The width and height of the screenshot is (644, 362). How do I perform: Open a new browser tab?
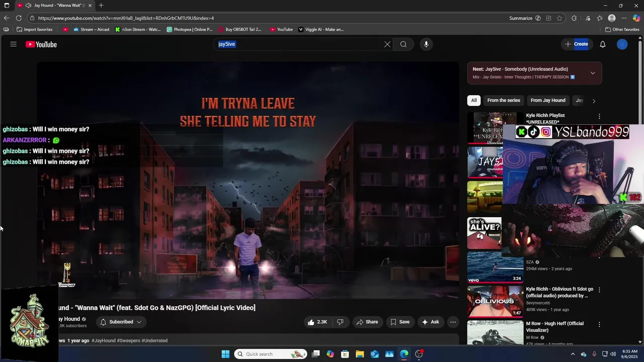101,6
